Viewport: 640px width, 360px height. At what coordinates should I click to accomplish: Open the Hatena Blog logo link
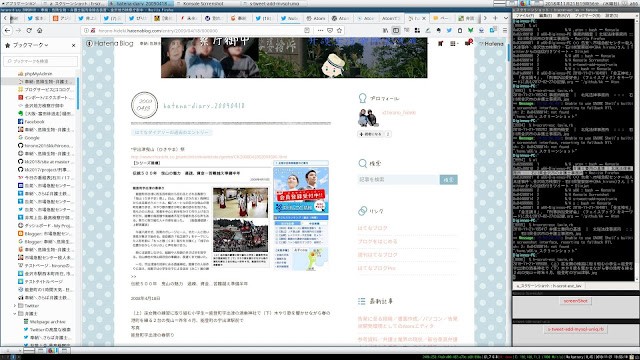click(110, 43)
